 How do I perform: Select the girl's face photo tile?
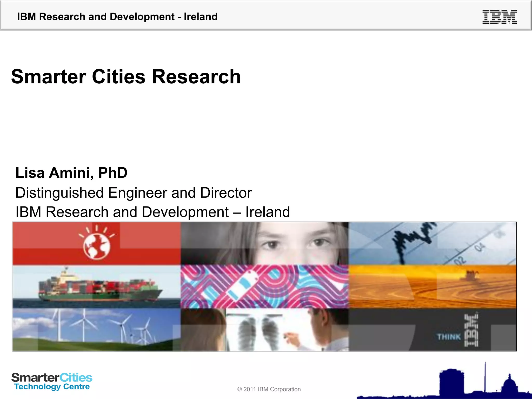tap(264, 243)
